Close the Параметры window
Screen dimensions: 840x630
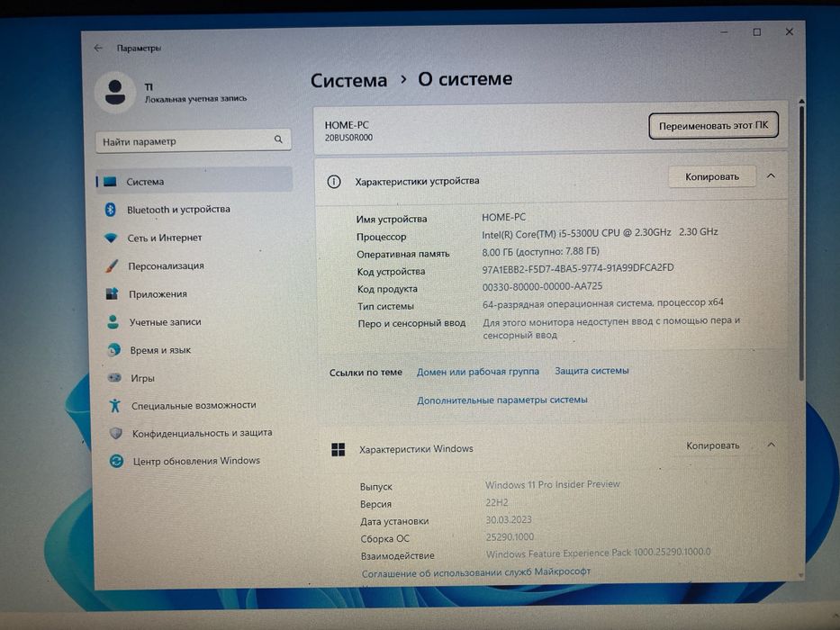tap(789, 31)
